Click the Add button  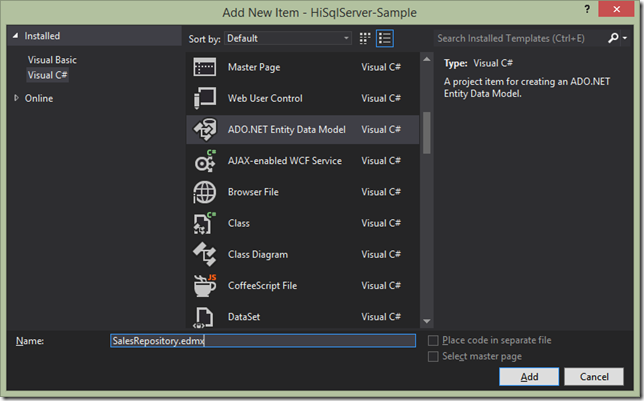[x=529, y=377]
